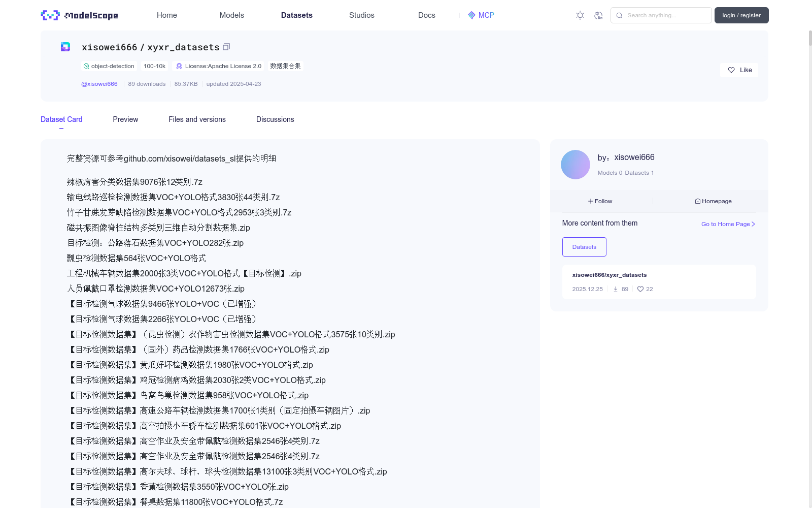Open the Models menu item

tap(232, 15)
